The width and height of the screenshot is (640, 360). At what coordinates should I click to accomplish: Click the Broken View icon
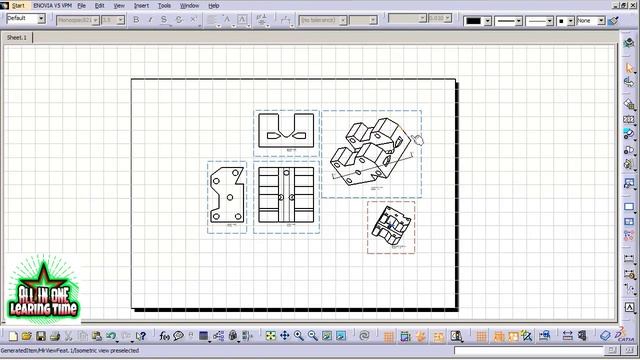[x=629, y=164]
